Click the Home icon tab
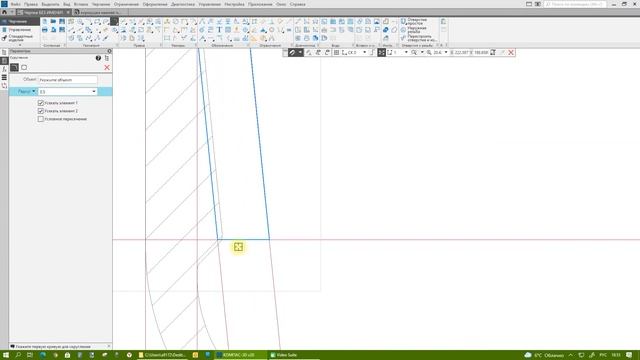 point(4,12)
